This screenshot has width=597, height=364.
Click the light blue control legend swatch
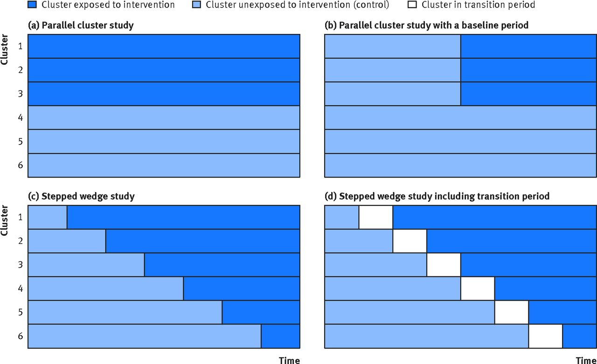point(196,6)
